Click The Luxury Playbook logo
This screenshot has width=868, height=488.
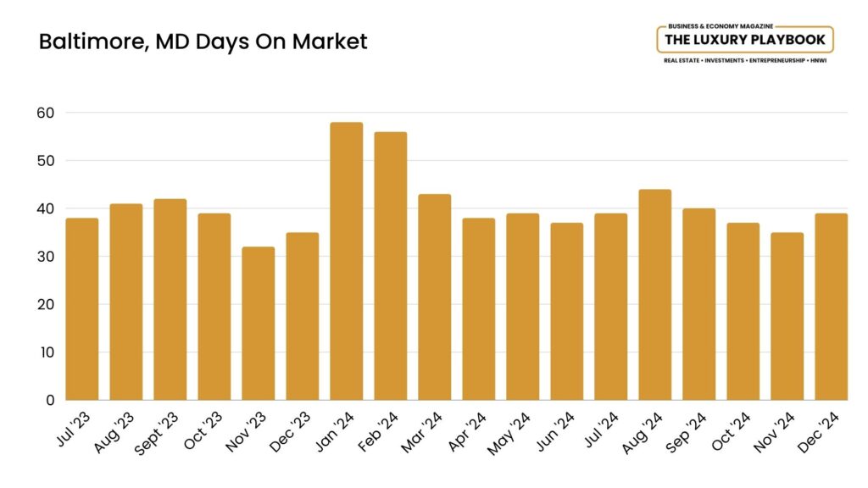coord(744,40)
